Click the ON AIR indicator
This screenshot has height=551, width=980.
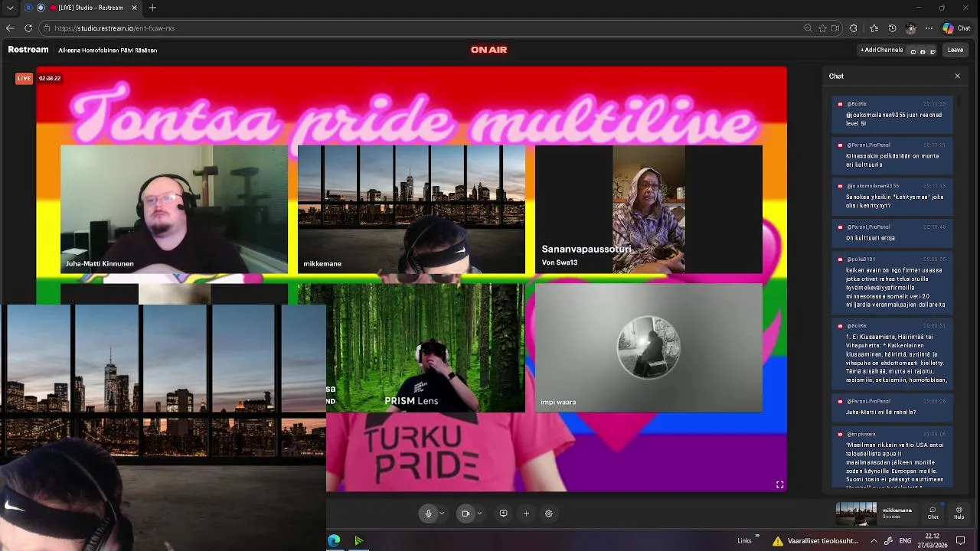(x=488, y=50)
